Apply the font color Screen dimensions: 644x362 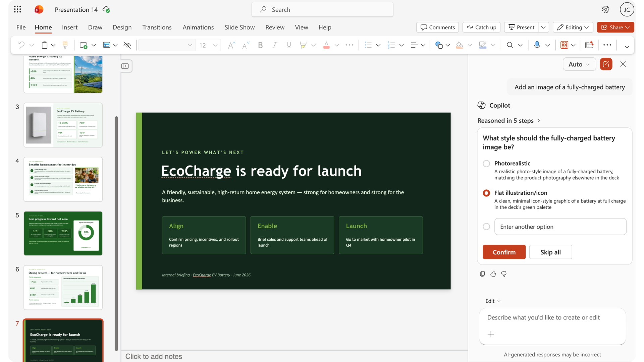click(326, 45)
